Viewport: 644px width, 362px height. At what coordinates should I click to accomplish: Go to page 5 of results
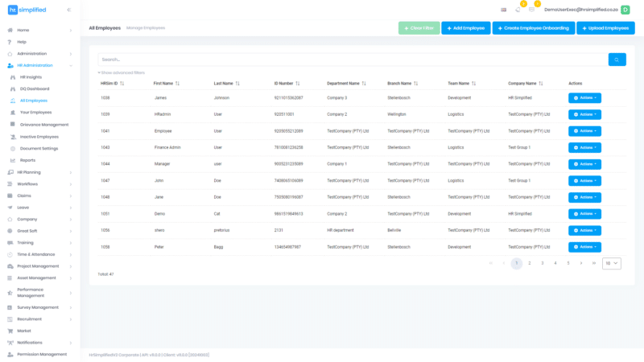[x=568, y=263]
